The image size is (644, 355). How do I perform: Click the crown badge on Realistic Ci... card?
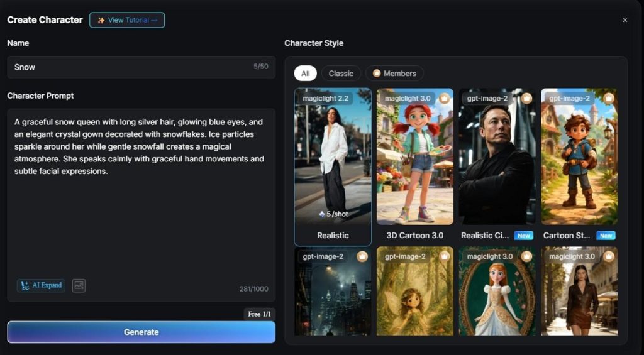pos(526,99)
